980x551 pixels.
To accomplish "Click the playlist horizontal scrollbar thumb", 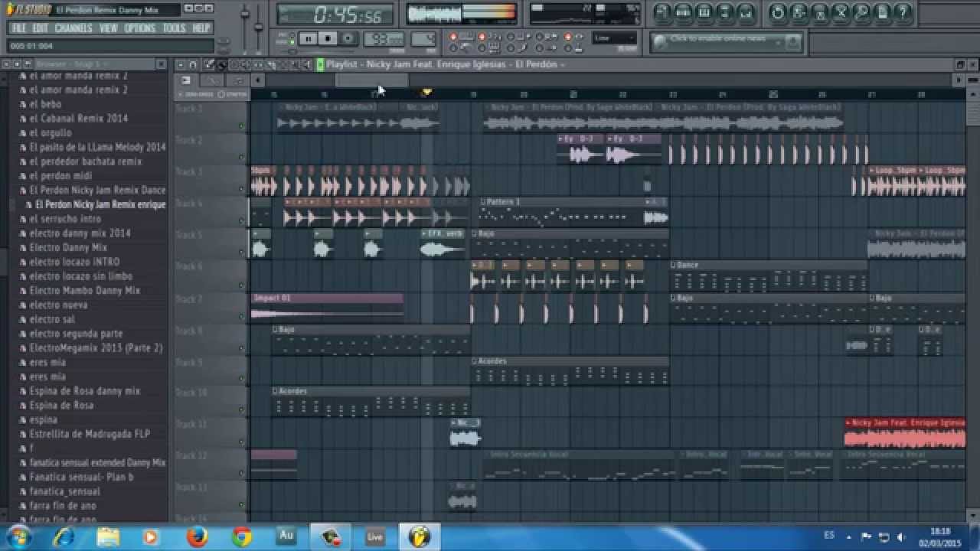I will coord(371,80).
